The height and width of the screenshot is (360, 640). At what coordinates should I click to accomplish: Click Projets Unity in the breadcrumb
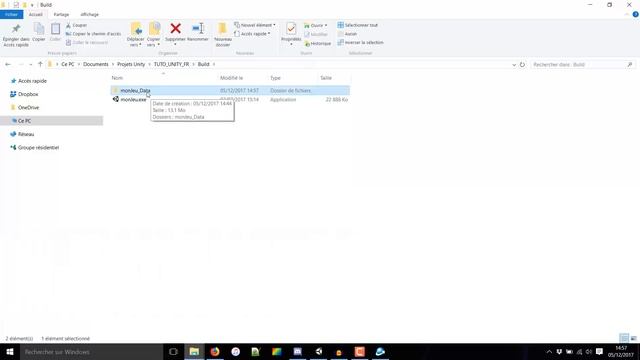131,64
